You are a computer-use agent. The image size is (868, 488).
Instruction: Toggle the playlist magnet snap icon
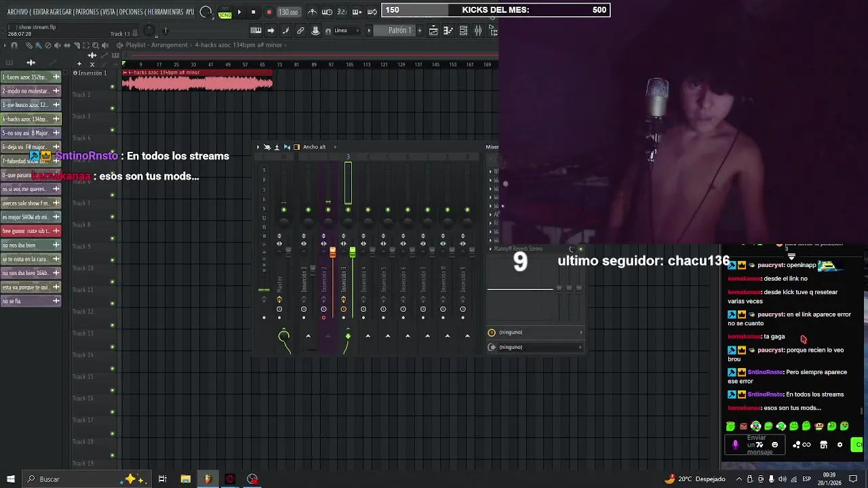pos(14,45)
